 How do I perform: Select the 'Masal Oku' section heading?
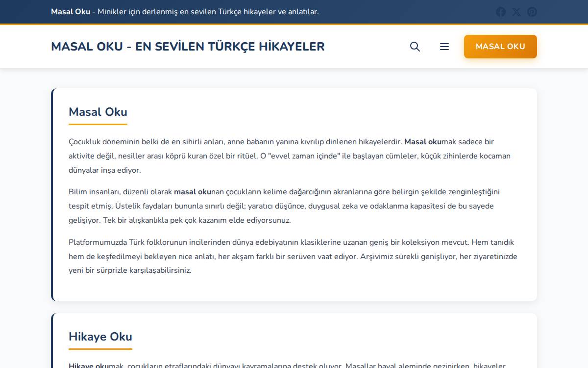pyautogui.click(x=98, y=112)
